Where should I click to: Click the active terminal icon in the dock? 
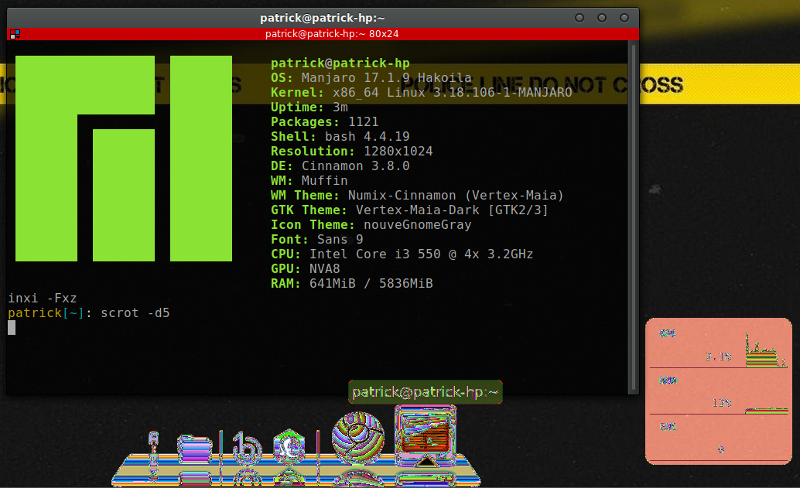click(x=426, y=435)
